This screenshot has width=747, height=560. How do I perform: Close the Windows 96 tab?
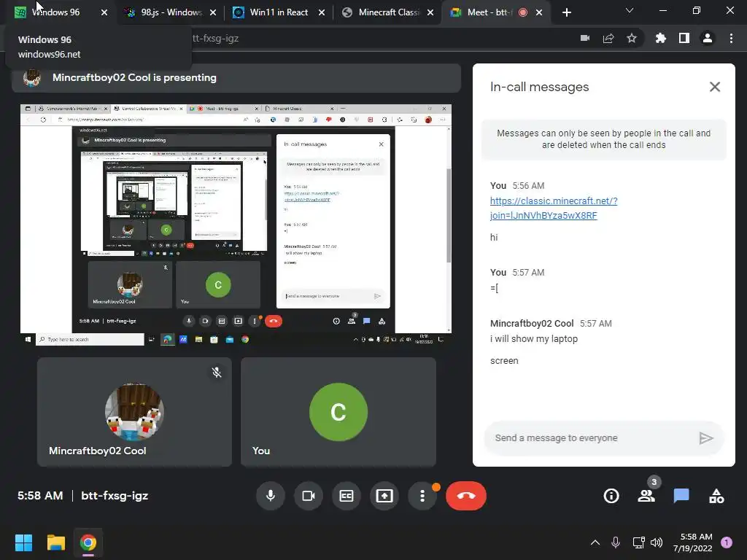(104, 12)
